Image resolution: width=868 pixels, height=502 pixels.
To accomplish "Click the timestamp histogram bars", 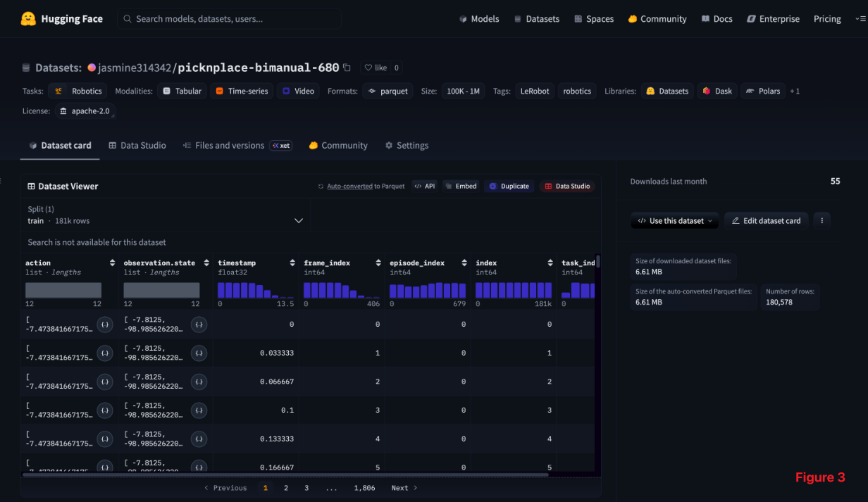I will 256,290.
